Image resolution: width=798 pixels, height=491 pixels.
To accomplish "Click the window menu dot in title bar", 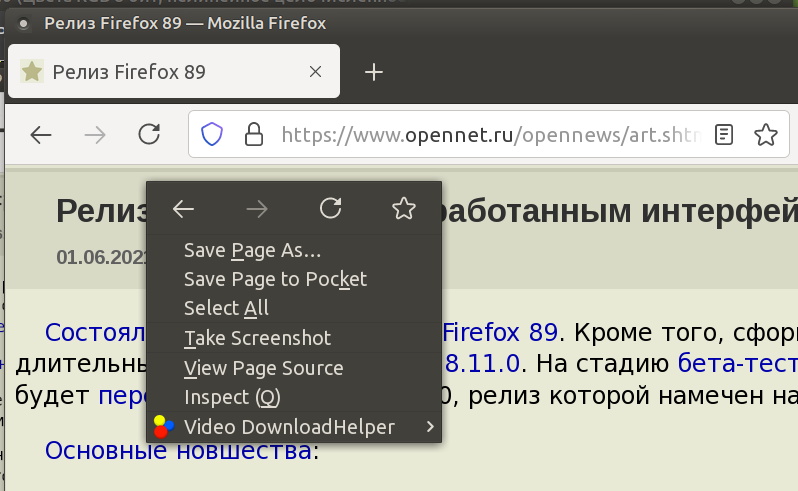I will point(23,23).
